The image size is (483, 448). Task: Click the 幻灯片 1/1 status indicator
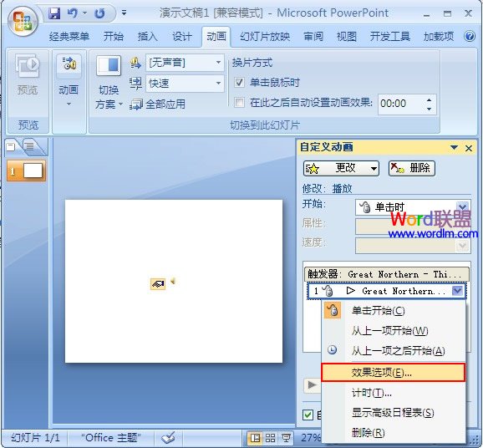coord(35,438)
